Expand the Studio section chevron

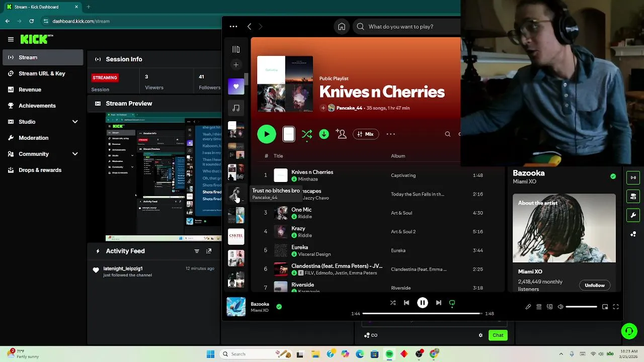click(75, 122)
